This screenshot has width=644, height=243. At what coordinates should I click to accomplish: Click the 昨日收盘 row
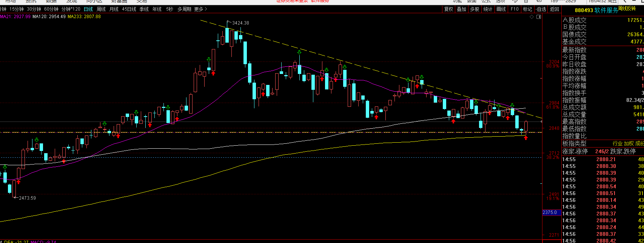pos(603,64)
